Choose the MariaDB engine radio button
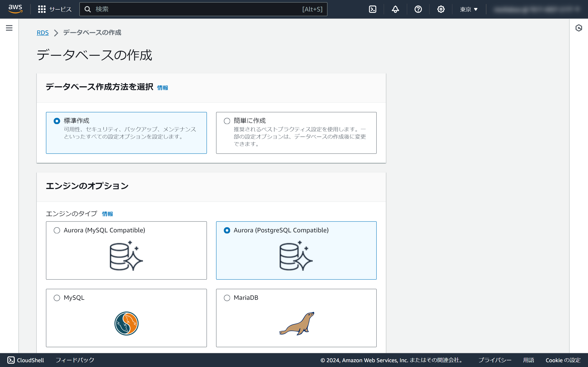Screen dimensions: 588x367 [x=227, y=298]
